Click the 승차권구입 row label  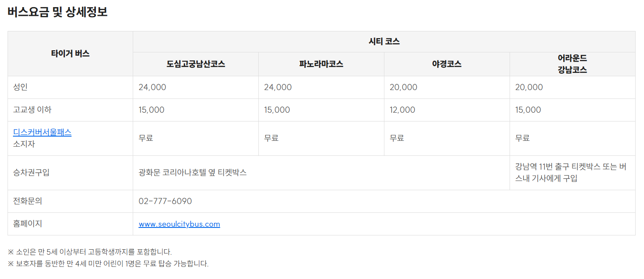coord(31,173)
